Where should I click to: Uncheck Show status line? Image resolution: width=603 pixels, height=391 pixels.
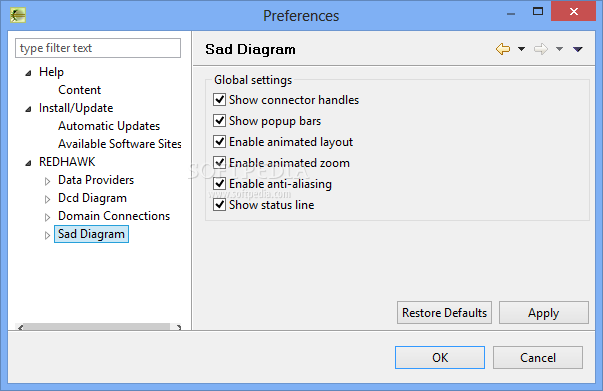coord(219,205)
